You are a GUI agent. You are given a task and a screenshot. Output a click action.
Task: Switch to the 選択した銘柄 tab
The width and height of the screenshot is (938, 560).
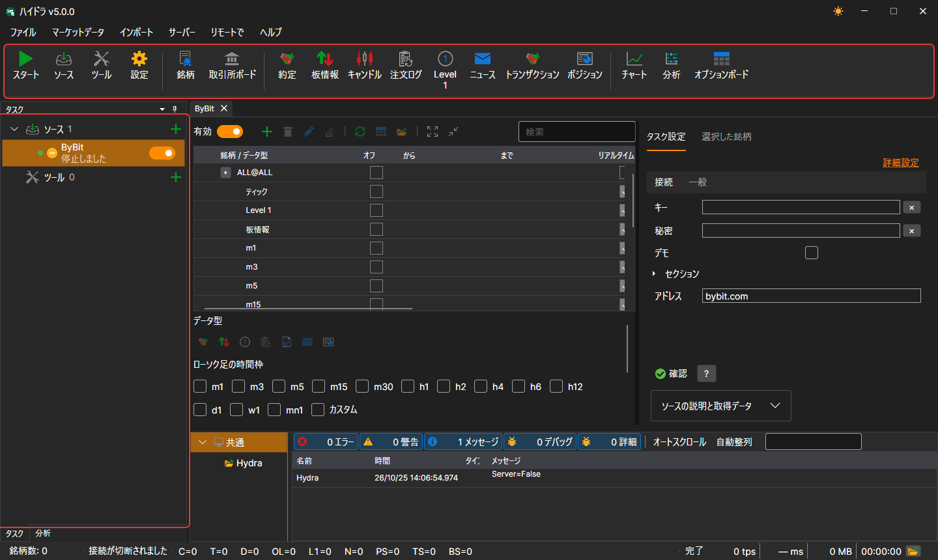coord(726,136)
